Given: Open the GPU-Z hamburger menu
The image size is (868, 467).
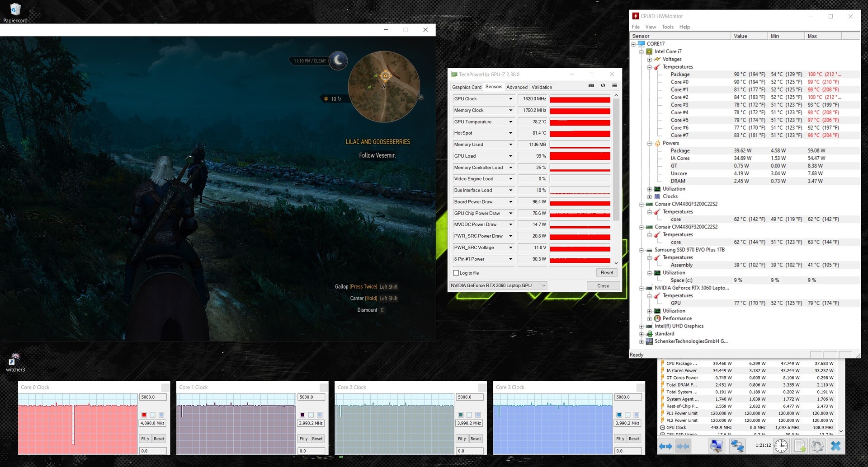Looking at the screenshot, I should point(614,86).
